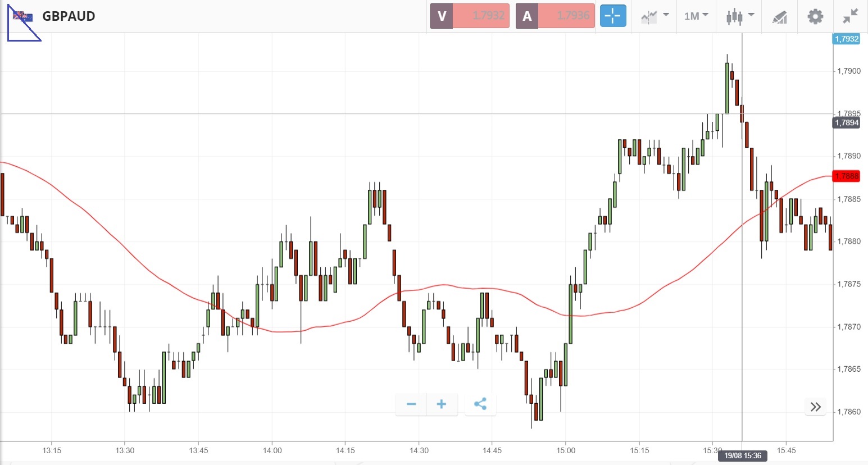Click the share chart icon
The width and height of the screenshot is (868, 465).
click(480, 404)
